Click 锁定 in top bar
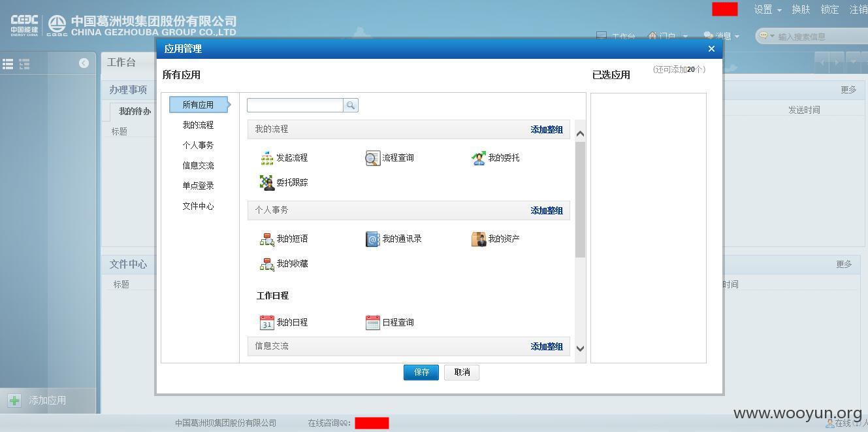868x432 pixels. [x=829, y=9]
